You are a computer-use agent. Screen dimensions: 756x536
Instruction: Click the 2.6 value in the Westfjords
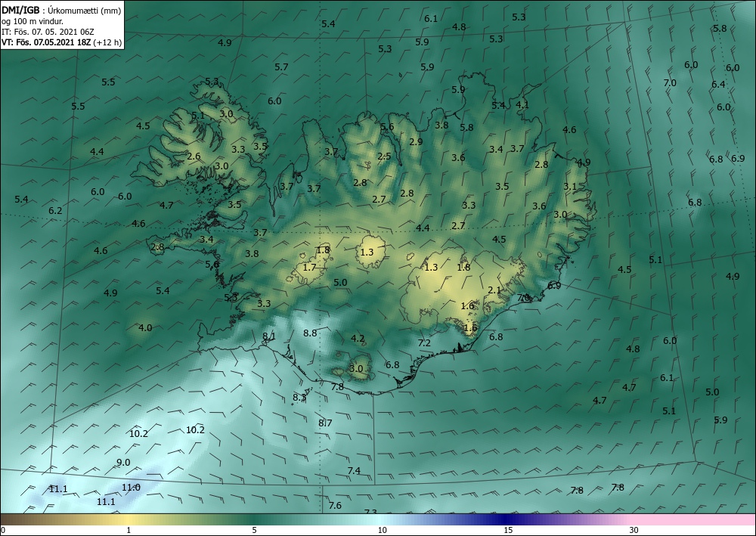click(x=194, y=156)
